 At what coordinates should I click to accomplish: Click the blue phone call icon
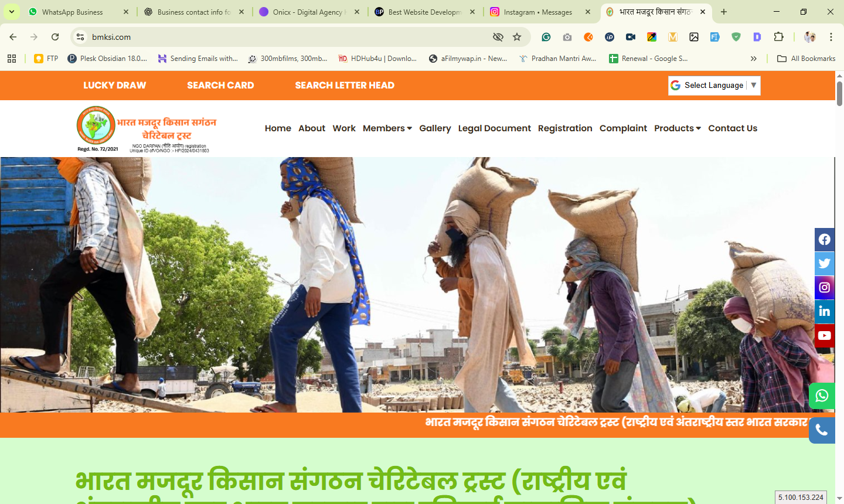pos(822,431)
